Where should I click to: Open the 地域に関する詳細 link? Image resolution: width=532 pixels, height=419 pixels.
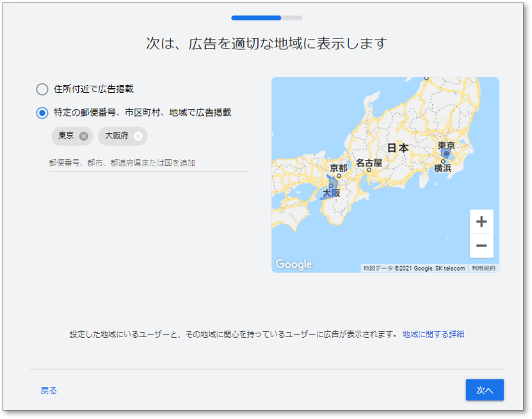(433, 334)
